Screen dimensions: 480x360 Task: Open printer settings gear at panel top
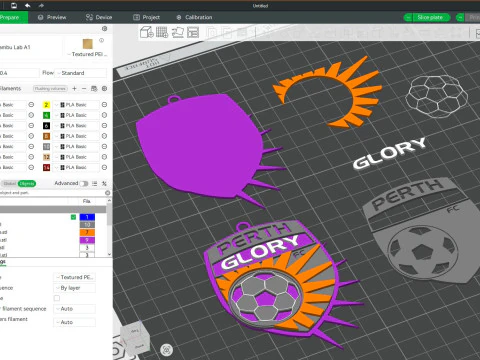tap(104, 29)
